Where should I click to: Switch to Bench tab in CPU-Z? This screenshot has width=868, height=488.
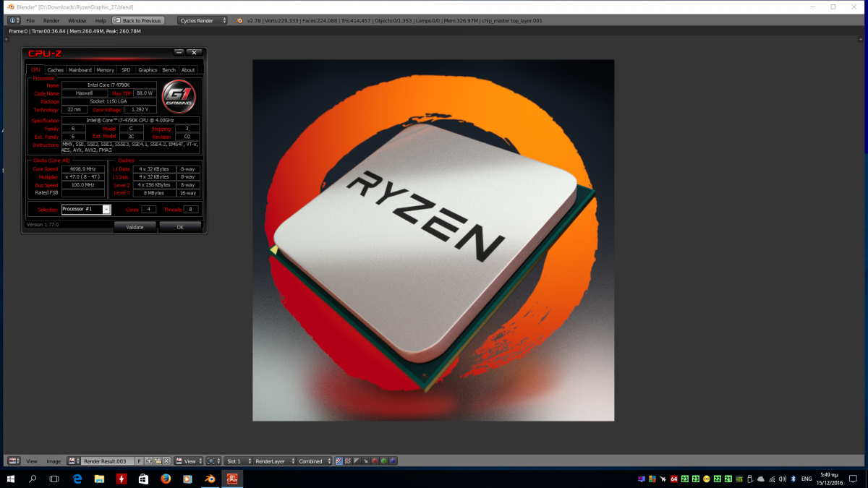[169, 70]
